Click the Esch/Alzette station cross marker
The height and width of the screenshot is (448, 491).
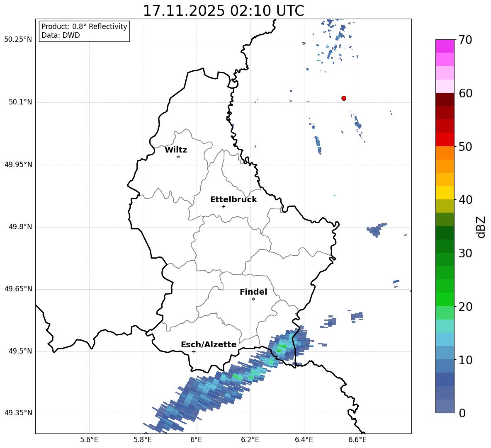194,351
